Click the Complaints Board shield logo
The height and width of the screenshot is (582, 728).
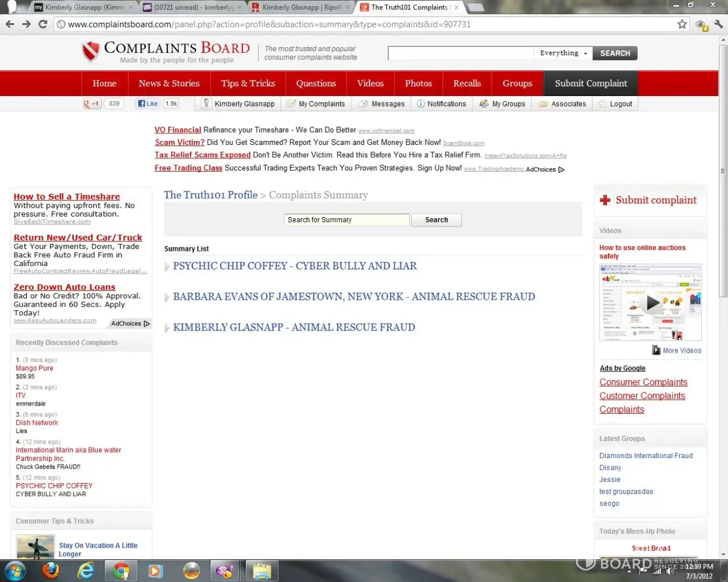tap(90, 52)
